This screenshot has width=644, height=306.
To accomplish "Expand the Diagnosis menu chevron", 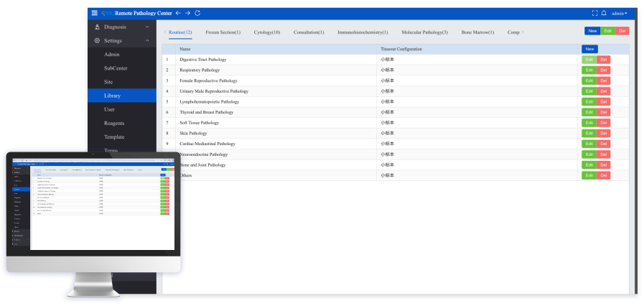I will tap(147, 27).
